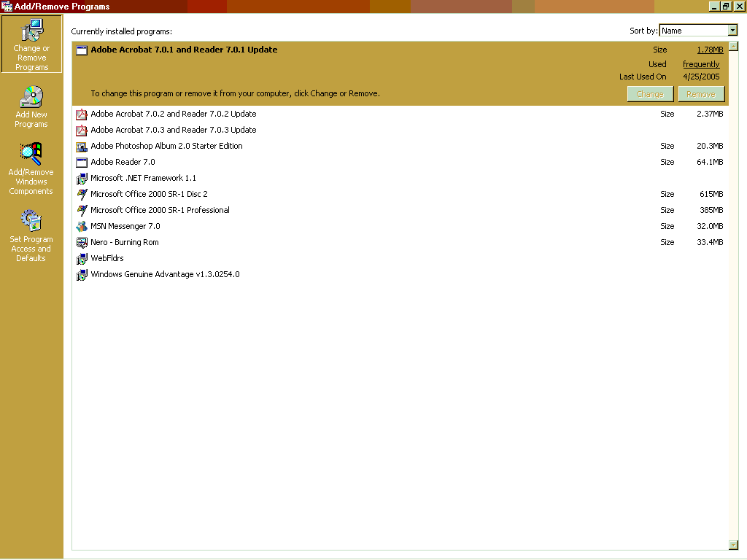Select 'Microsoft Office 2000 SR-1 Disc 2'
747x560 pixels.
[x=400, y=194]
